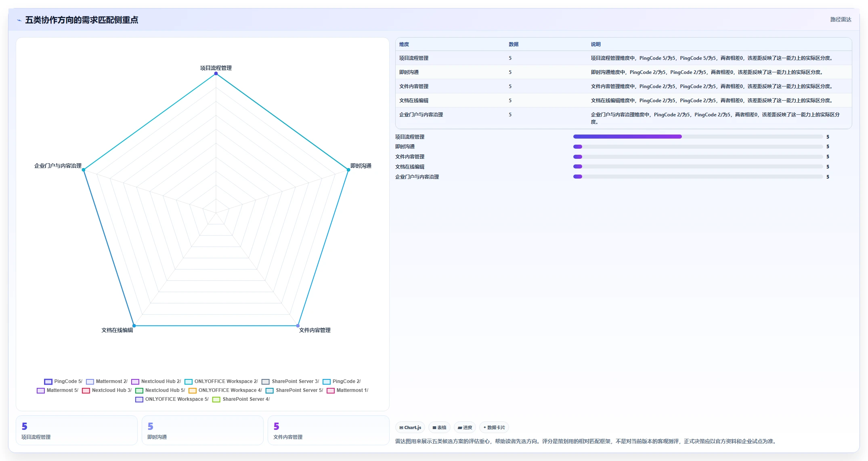Screen dimensions: 868x461
Task: Click the 项目流程管理 progress bar
Action: click(x=698, y=137)
